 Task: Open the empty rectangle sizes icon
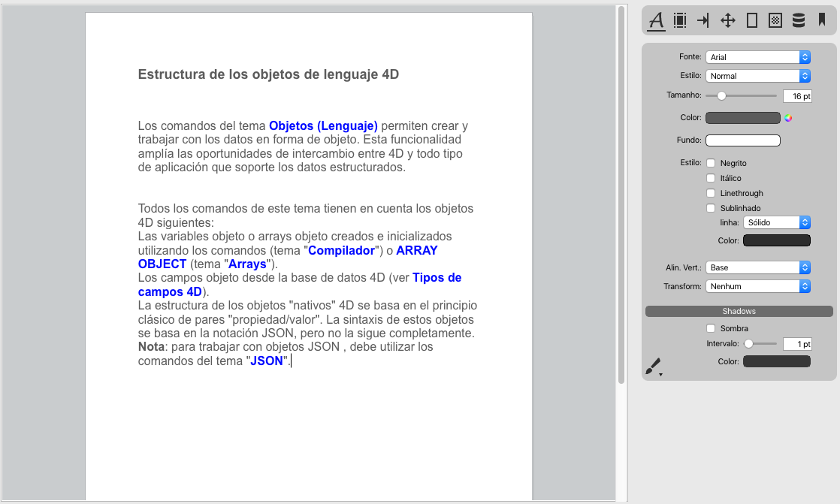(751, 20)
